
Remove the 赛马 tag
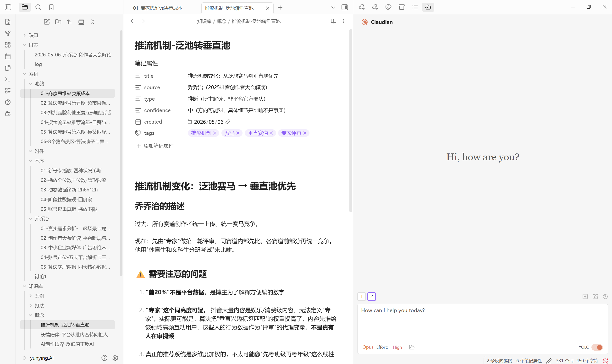click(x=238, y=133)
